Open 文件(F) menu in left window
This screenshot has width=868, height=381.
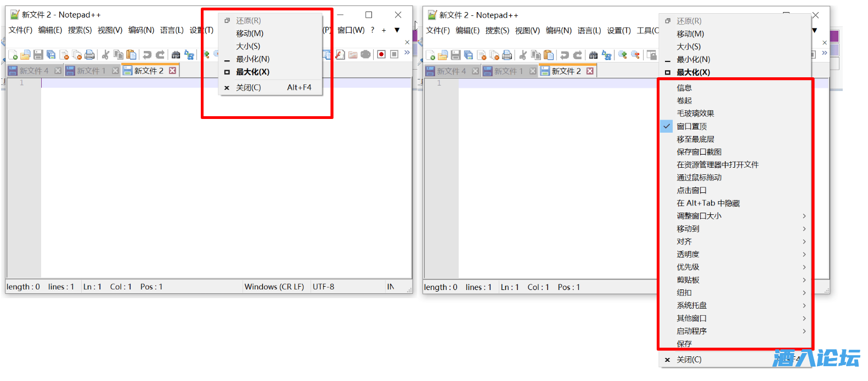(x=20, y=30)
